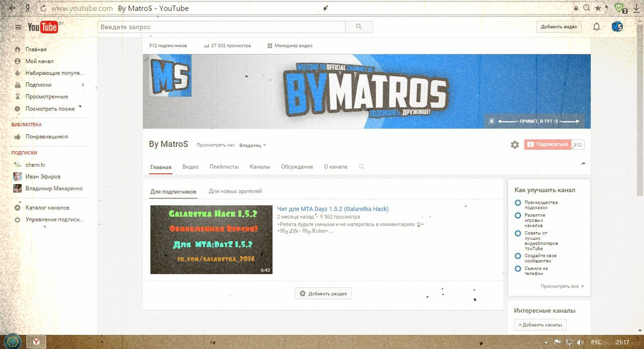Click the 912 подписчиков link
This screenshot has width=644, height=349.
(168, 46)
